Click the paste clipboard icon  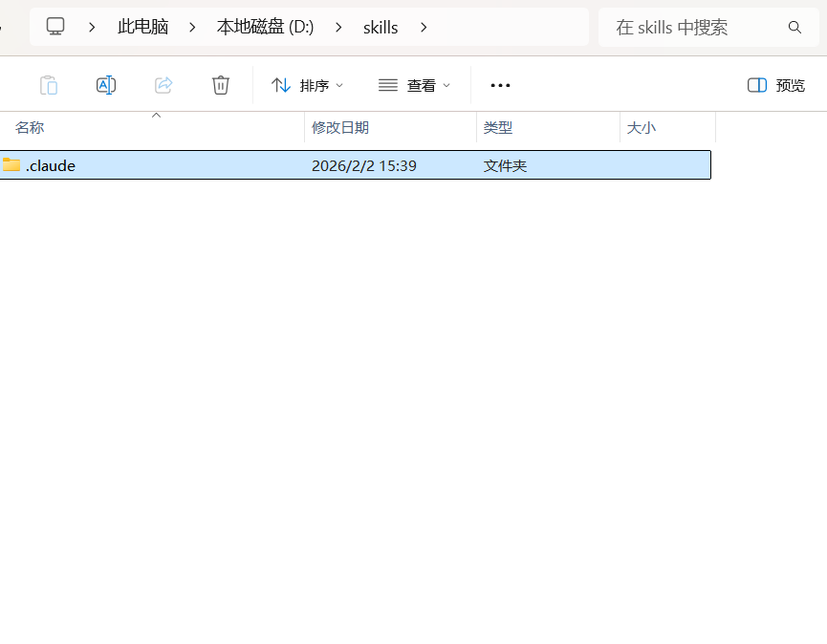[x=49, y=85]
